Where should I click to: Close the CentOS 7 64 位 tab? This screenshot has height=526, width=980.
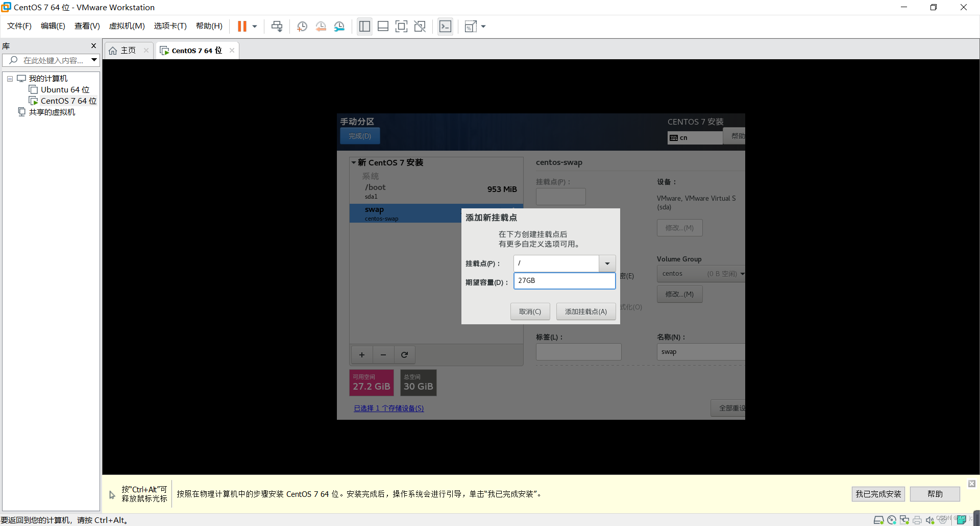tap(232, 51)
